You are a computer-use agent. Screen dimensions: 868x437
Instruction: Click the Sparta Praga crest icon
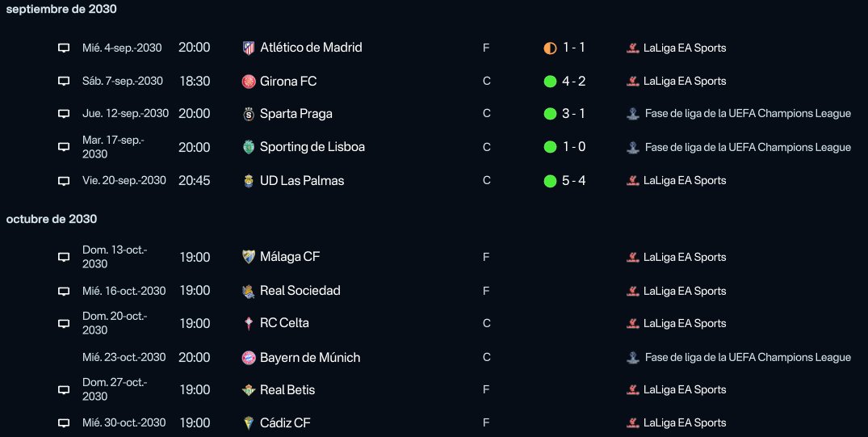(249, 114)
